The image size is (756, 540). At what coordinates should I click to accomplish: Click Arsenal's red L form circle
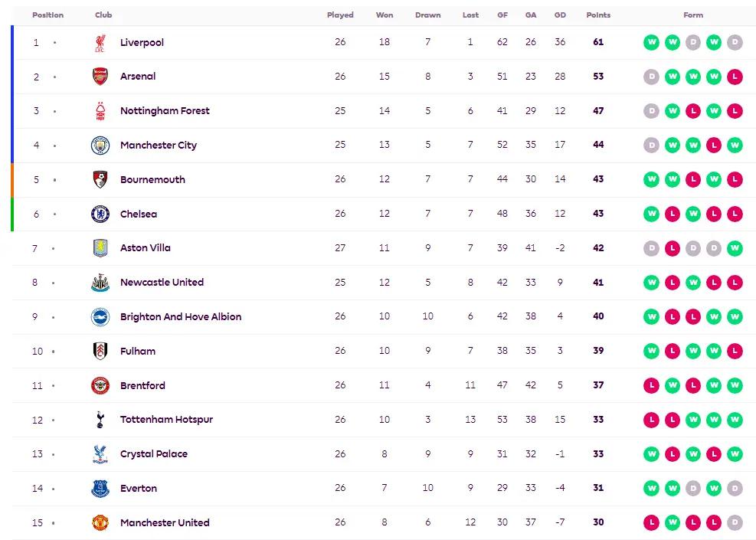pyautogui.click(x=735, y=77)
